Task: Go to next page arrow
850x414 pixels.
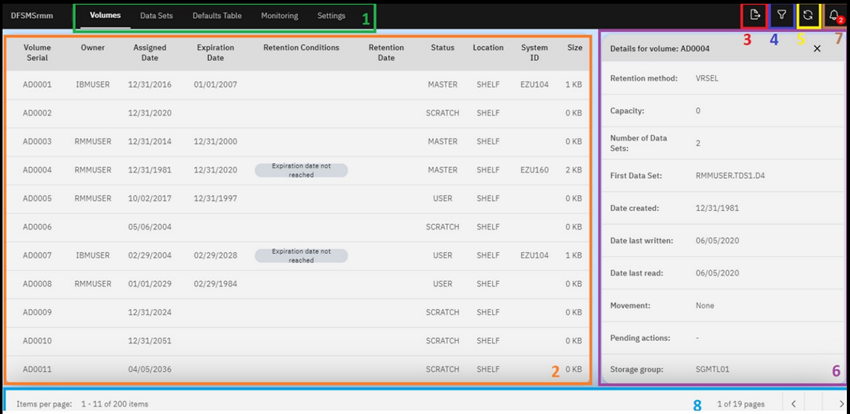Action: tap(841, 404)
